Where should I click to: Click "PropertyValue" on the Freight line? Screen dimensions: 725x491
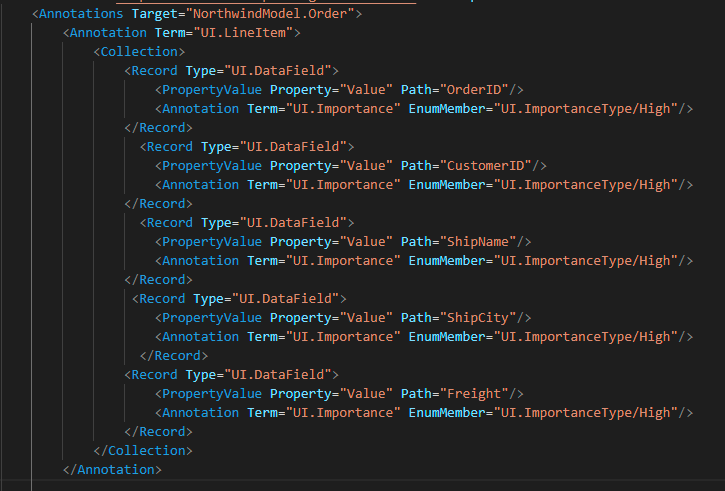click(212, 394)
